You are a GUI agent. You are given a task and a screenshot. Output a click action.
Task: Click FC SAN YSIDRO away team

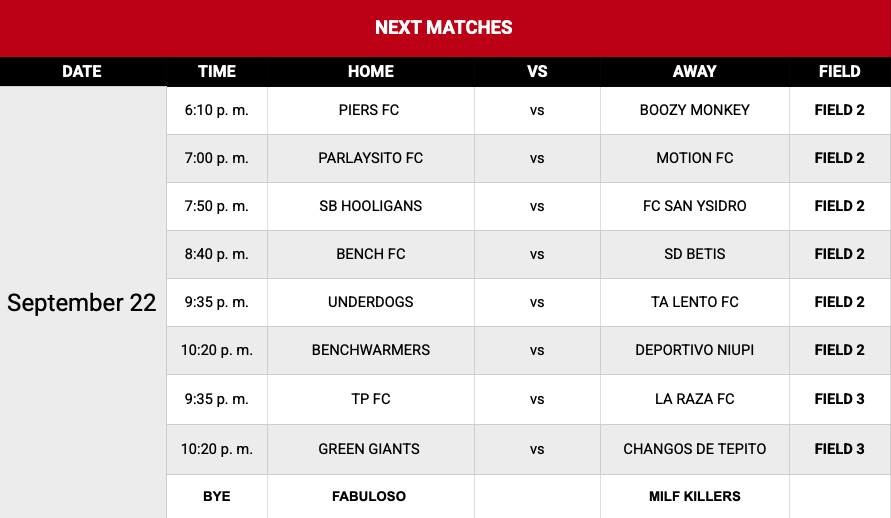[x=694, y=206]
